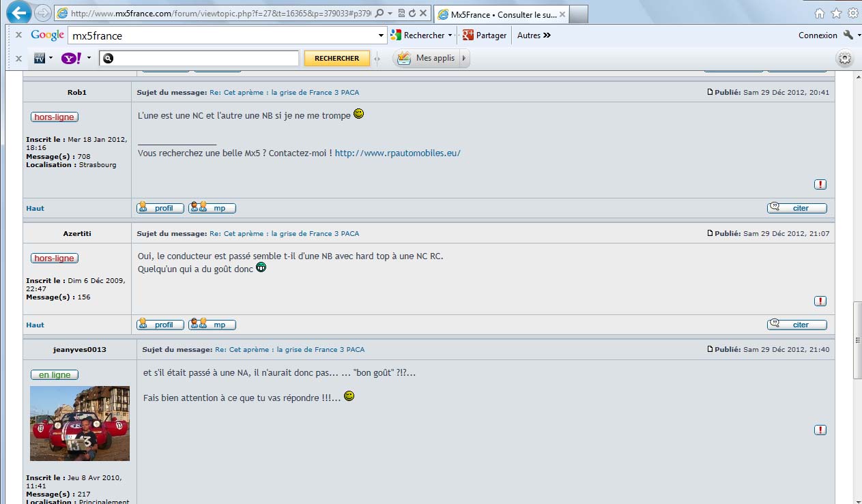Click the Google+ Partager button
Viewport: 862px width, 504px height.
point(485,35)
